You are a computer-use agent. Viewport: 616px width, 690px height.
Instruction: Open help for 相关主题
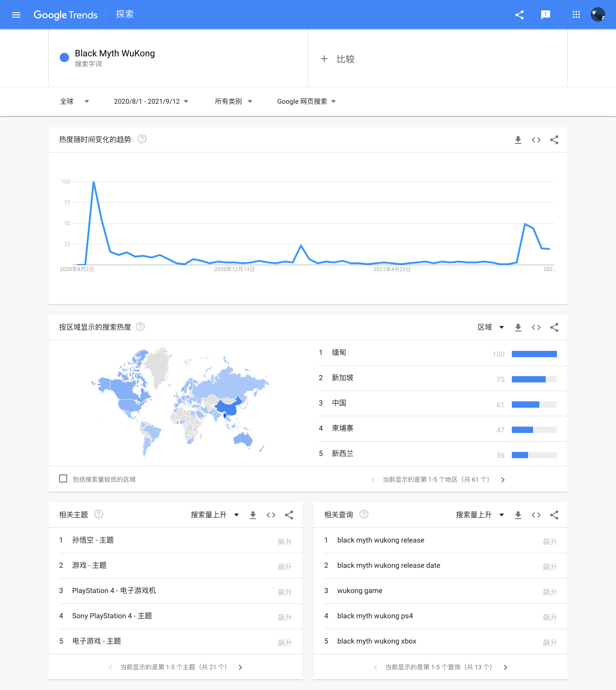coord(99,514)
